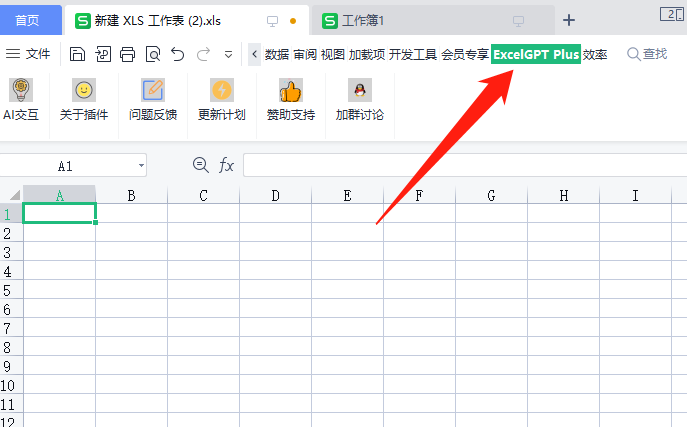The width and height of the screenshot is (687, 427).
Task: Open the 文件 menu
Action: coord(28,54)
